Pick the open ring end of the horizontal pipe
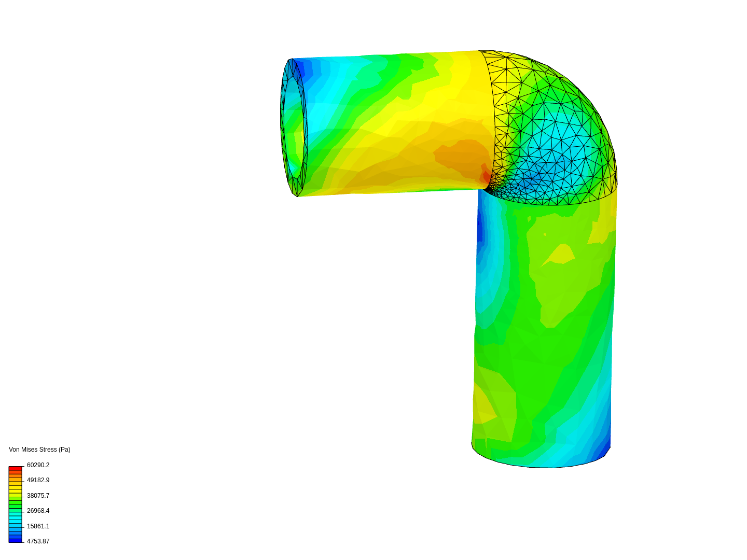Viewport: 747px width, 560px height. pyautogui.click(x=294, y=128)
